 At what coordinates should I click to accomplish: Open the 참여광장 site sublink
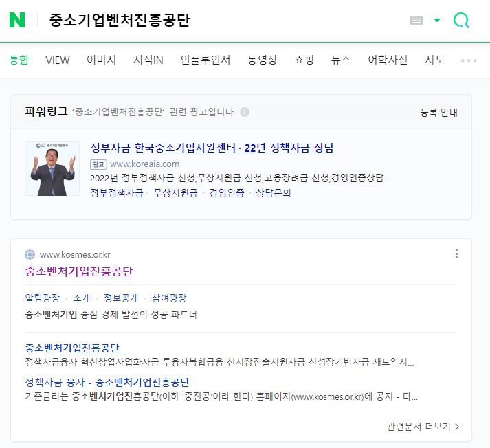(x=169, y=298)
